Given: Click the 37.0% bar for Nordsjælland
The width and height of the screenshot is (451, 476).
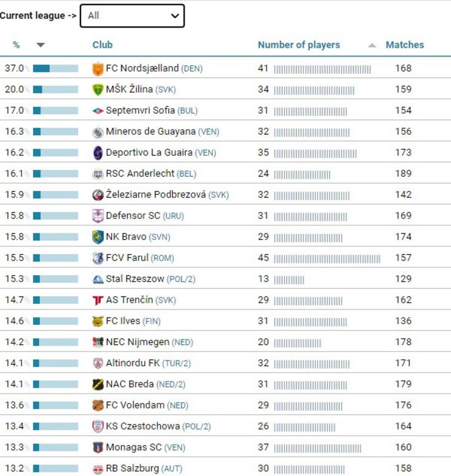Looking at the screenshot, I should (55, 69).
